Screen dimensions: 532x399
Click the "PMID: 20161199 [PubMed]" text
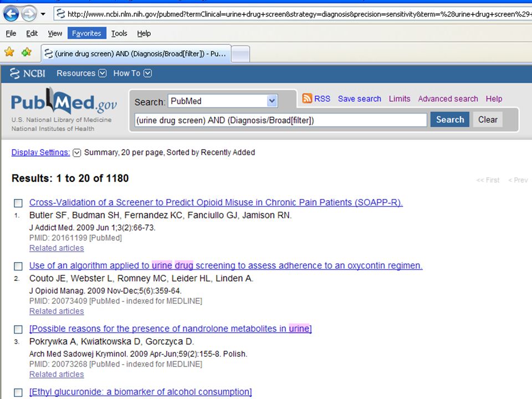pyautogui.click(x=75, y=238)
